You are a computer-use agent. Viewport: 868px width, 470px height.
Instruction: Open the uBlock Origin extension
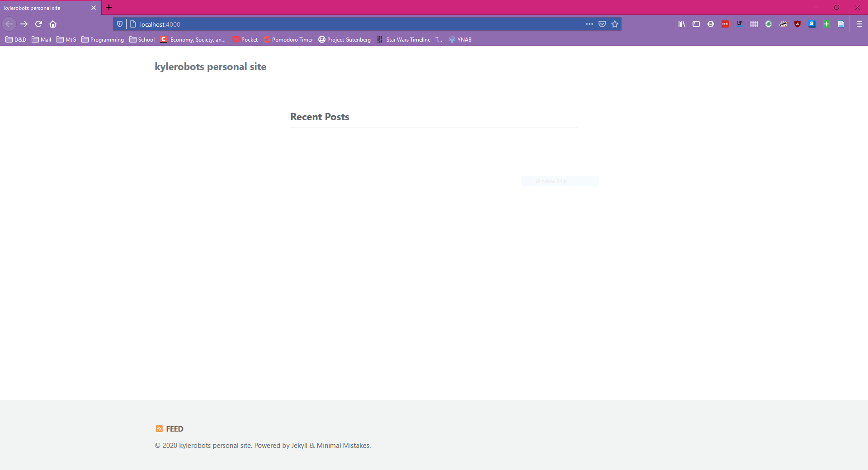(x=797, y=24)
